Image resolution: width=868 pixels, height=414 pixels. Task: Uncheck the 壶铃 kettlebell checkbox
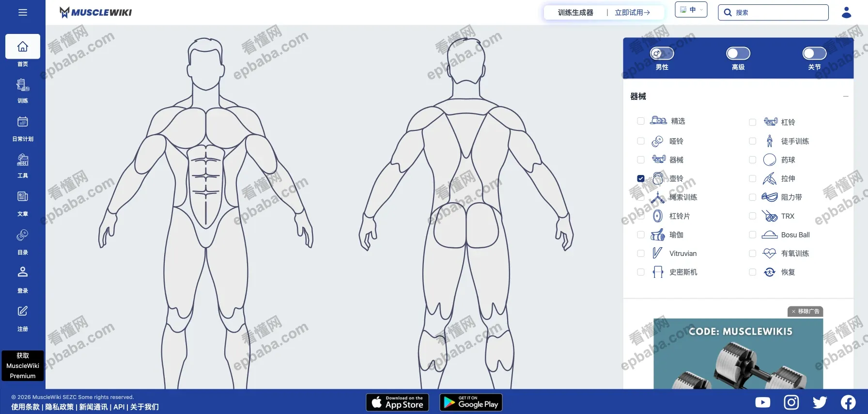641,178
